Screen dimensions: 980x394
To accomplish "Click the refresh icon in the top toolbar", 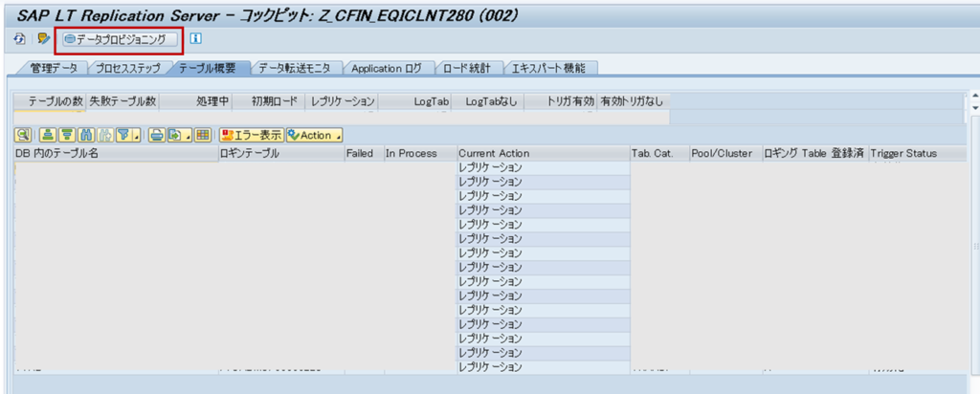I will click(x=19, y=38).
